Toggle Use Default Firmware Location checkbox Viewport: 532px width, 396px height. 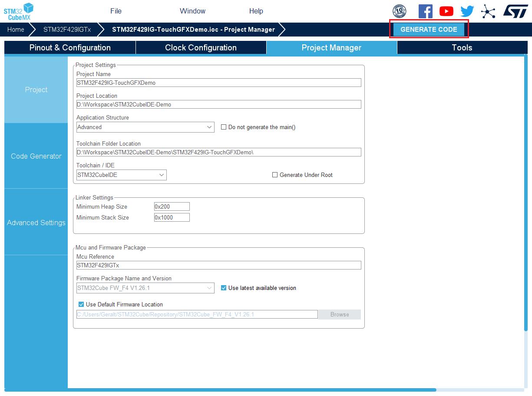click(81, 304)
